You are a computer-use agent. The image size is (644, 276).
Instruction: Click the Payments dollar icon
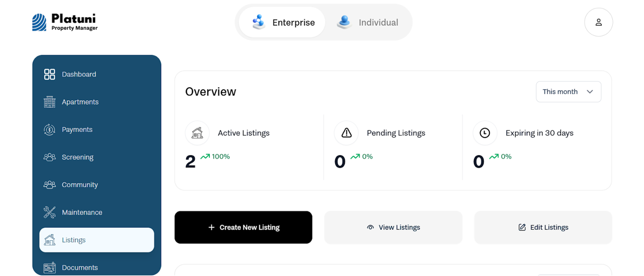(x=49, y=129)
